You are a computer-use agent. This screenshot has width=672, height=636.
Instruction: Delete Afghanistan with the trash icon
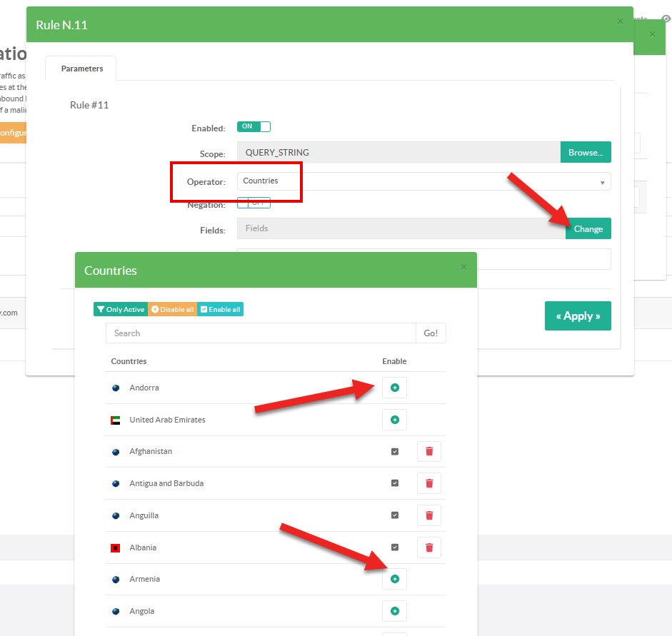click(x=429, y=451)
